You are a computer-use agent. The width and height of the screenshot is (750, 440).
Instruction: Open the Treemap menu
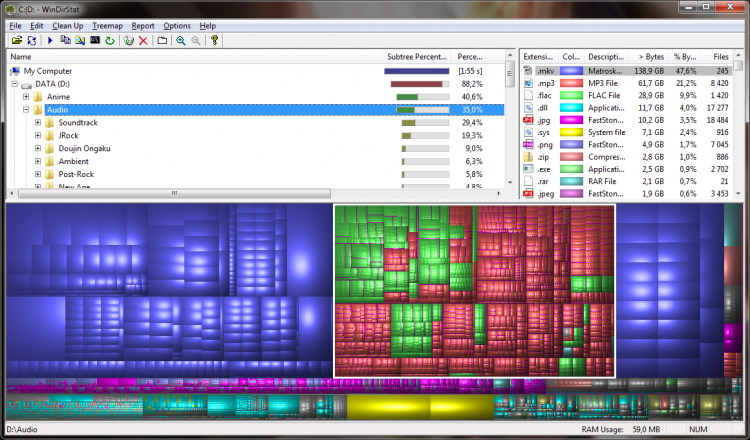point(107,26)
